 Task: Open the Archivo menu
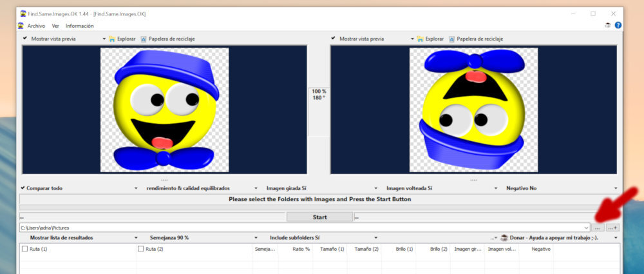tap(36, 26)
